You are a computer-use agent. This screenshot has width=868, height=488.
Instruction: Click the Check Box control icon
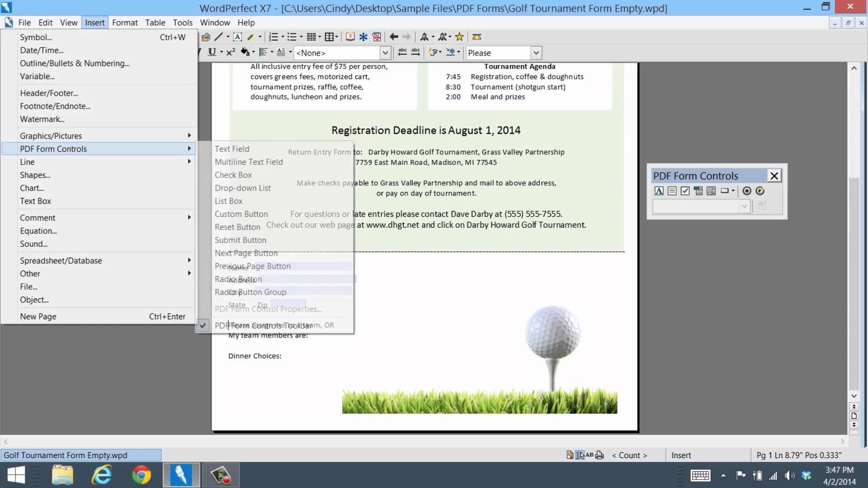(x=685, y=191)
